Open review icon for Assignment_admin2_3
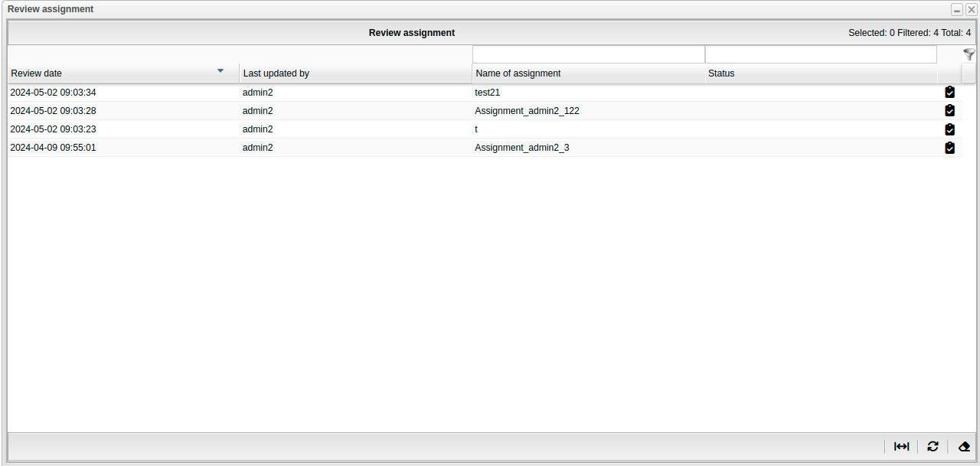Viewport: 980px width, 466px height. 949,148
